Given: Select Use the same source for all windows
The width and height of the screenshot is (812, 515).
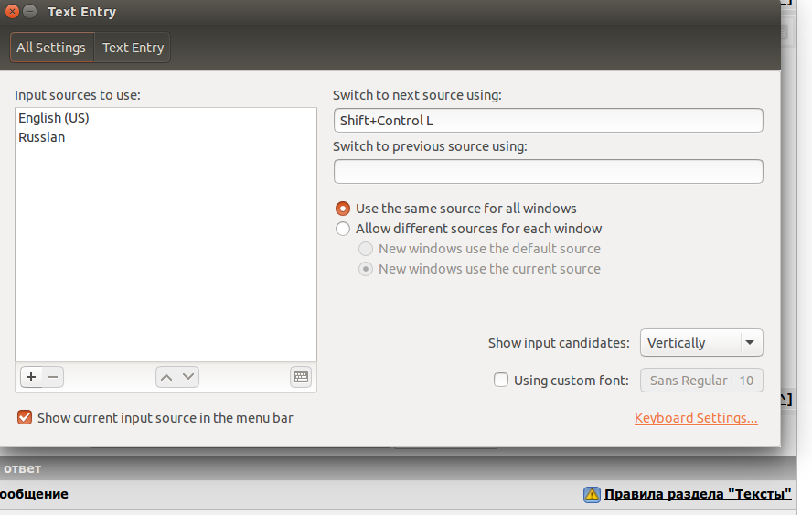Looking at the screenshot, I should (342, 209).
